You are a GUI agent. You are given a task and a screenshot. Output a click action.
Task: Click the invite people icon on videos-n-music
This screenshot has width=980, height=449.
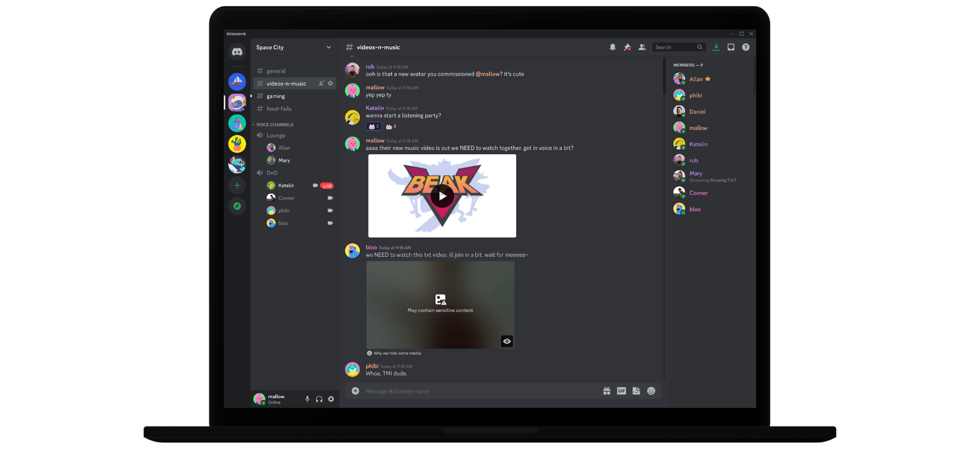[321, 83]
